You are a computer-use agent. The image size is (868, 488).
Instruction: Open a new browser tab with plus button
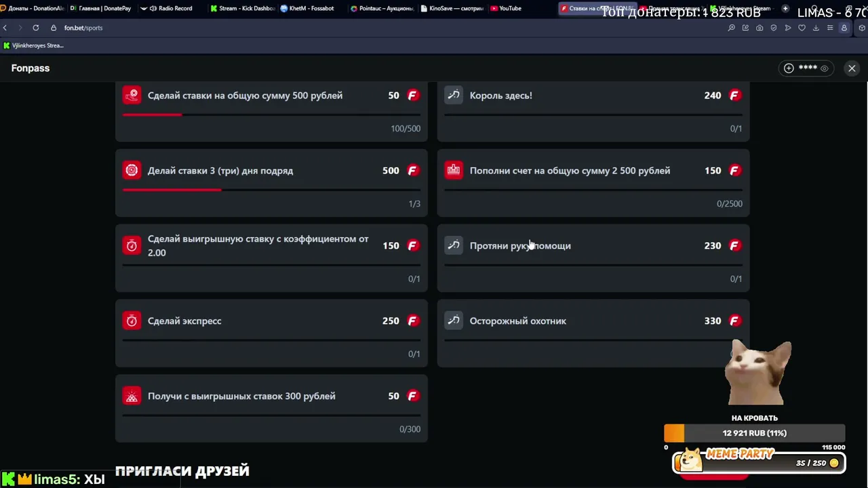[x=785, y=8]
